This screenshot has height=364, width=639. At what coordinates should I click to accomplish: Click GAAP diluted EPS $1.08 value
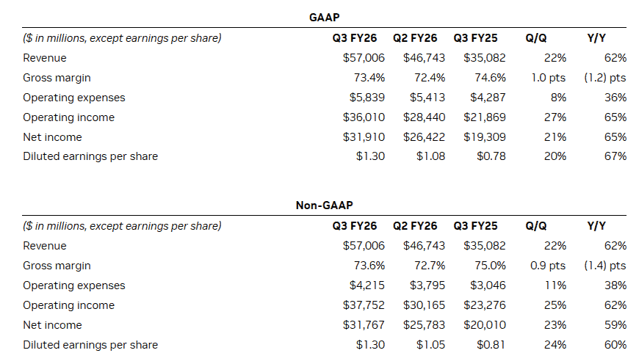[x=430, y=156]
